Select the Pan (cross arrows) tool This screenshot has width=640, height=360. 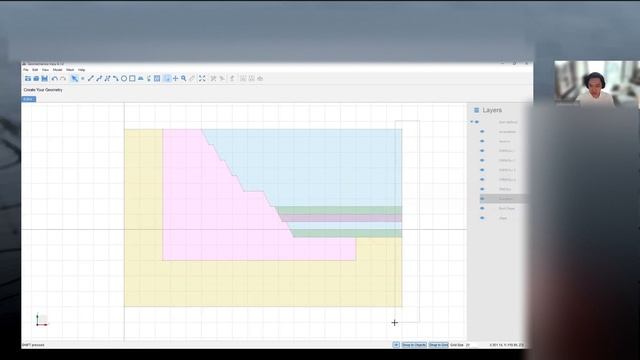[176, 78]
